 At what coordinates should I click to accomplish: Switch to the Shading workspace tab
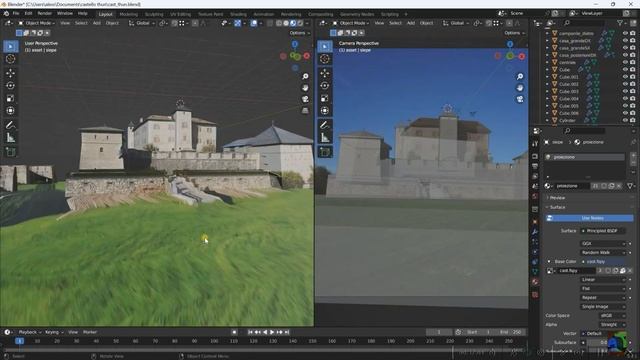coord(238,14)
